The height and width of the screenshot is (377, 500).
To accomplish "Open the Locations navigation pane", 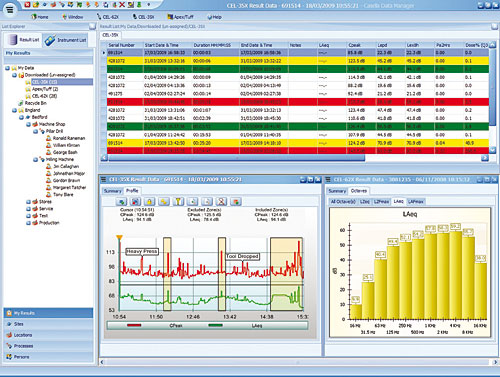I will click(48, 335).
